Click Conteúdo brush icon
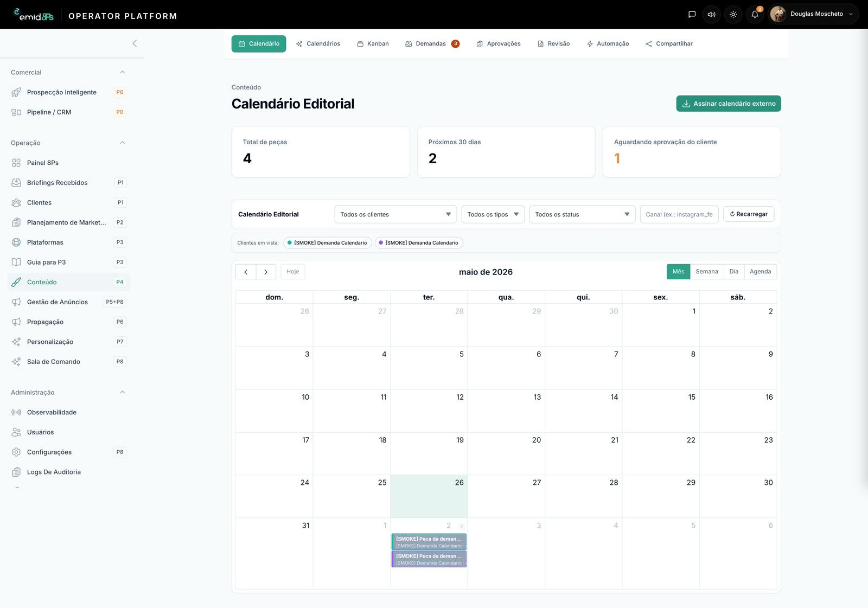Screen dimensions: 868x608 (16, 282)
